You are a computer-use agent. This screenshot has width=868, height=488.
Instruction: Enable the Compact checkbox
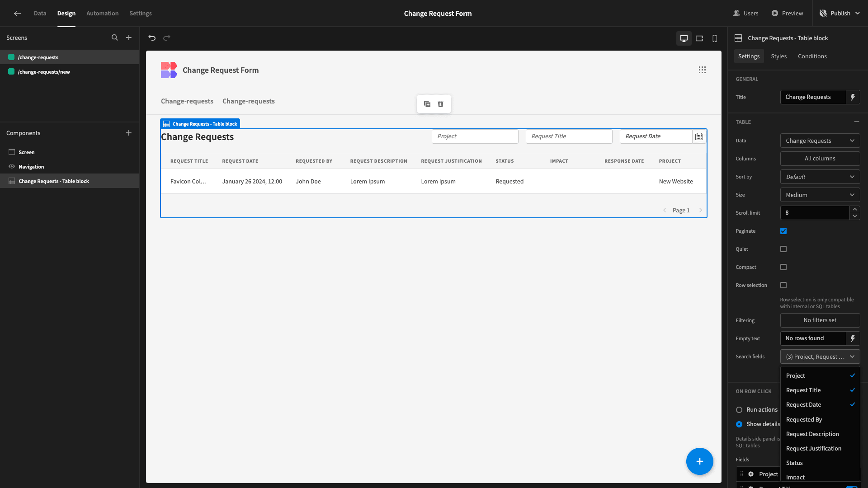coord(783,267)
